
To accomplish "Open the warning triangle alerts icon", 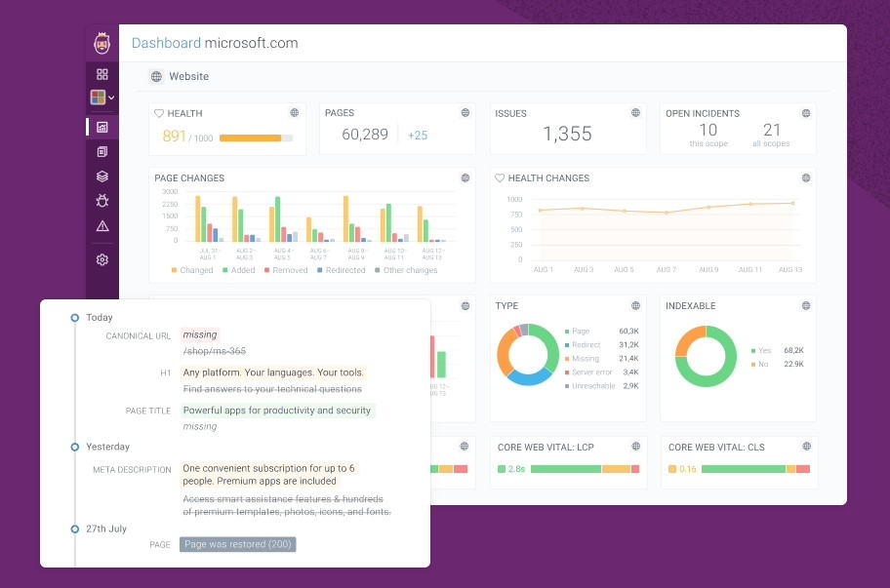I will pyautogui.click(x=102, y=225).
